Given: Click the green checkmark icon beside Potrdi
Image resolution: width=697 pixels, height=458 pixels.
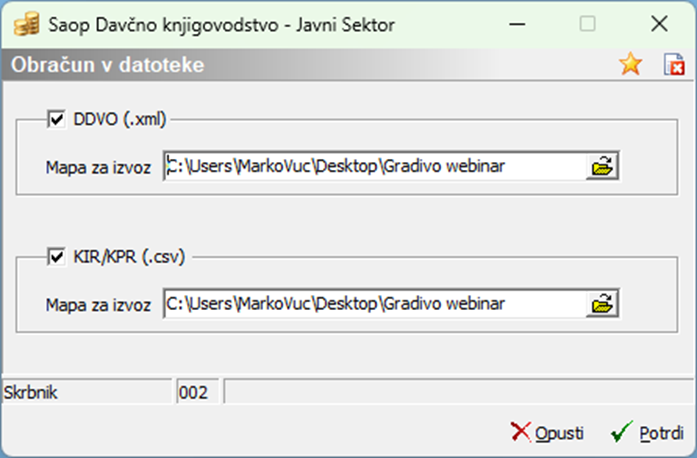Looking at the screenshot, I should coord(621,432).
